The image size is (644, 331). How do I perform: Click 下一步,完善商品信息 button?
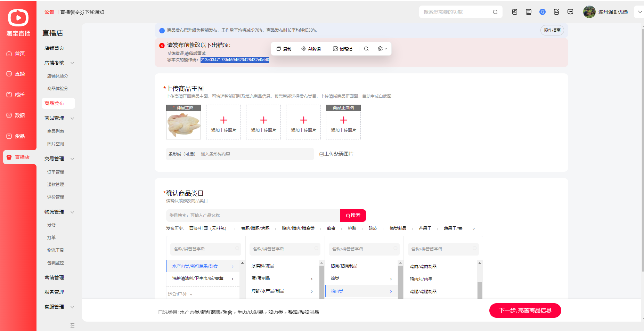pos(525,310)
